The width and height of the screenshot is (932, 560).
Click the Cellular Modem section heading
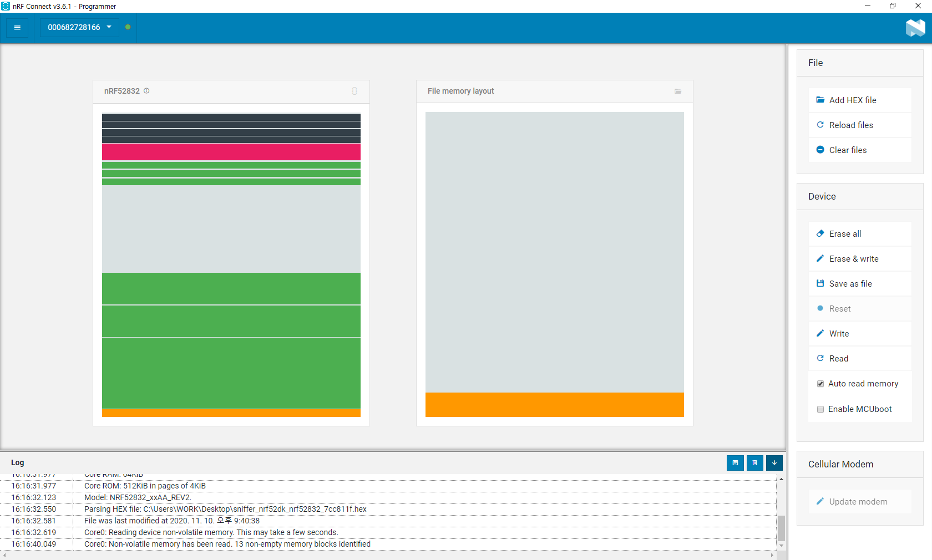coord(840,464)
